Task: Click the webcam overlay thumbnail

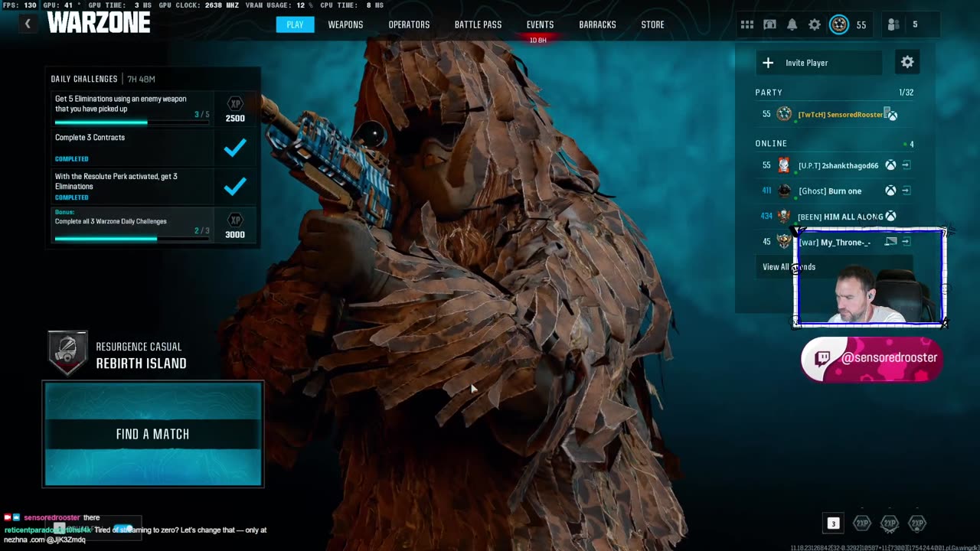Action: (x=871, y=278)
